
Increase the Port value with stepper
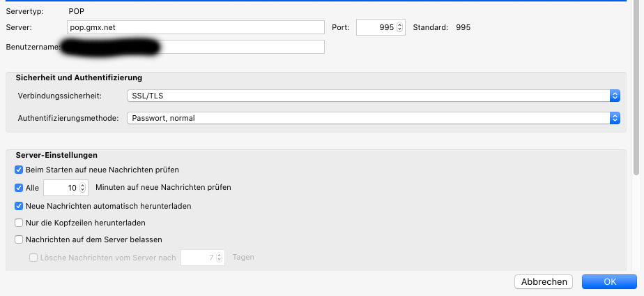pyautogui.click(x=400, y=24)
